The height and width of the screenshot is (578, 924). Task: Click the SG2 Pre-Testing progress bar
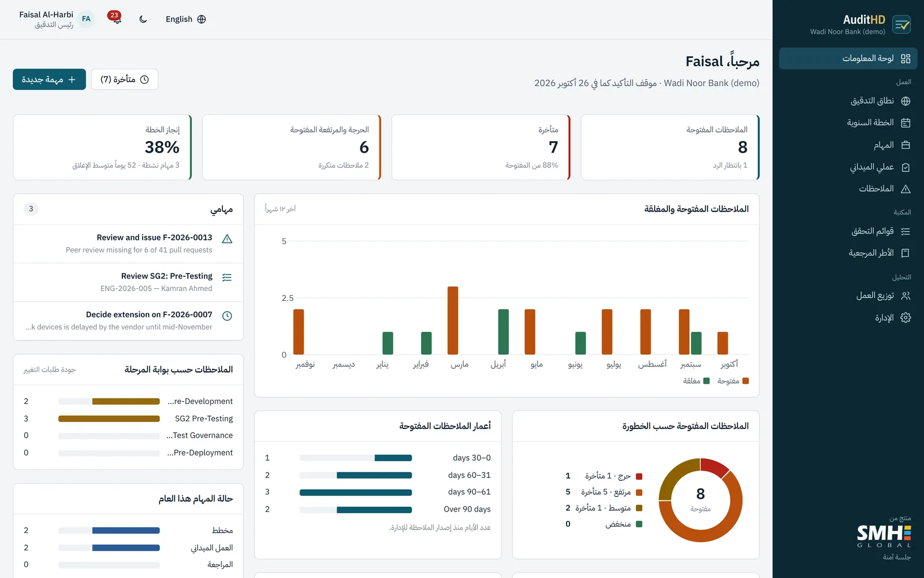(109, 418)
